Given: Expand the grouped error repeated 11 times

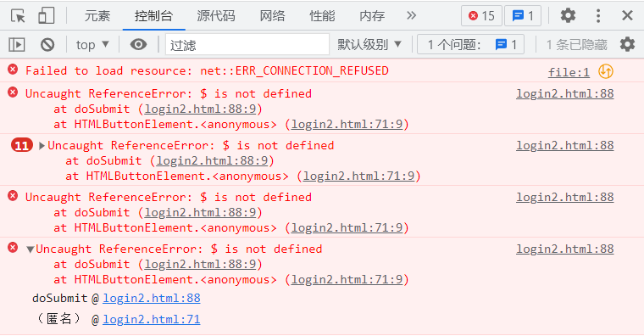Looking at the screenshot, I should 42,146.
